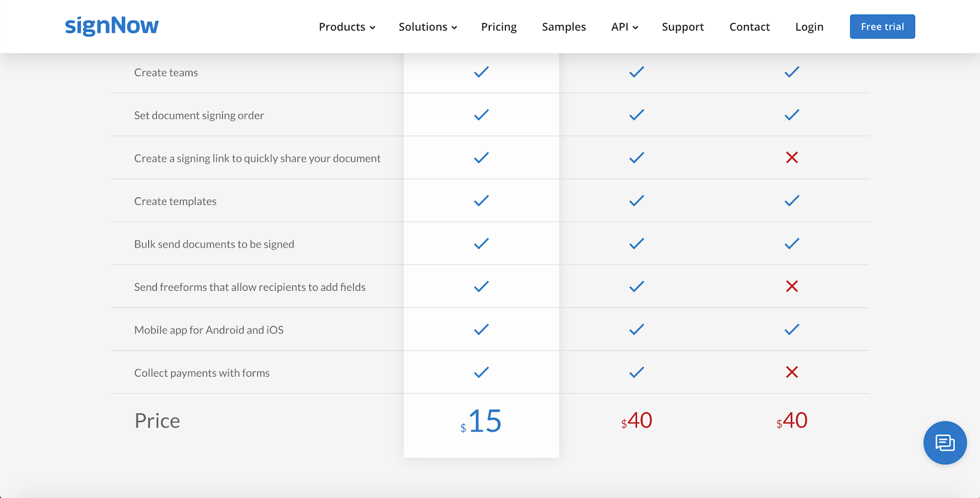
Task: Click middle-column checkmark for Set document signing order
Action: tap(636, 115)
